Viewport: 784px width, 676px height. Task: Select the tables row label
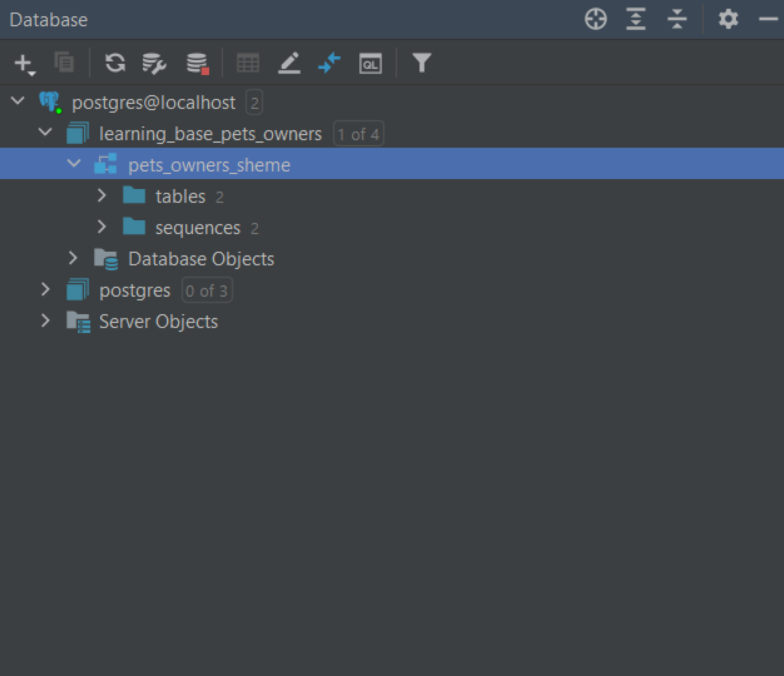click(x=180, y=197)
